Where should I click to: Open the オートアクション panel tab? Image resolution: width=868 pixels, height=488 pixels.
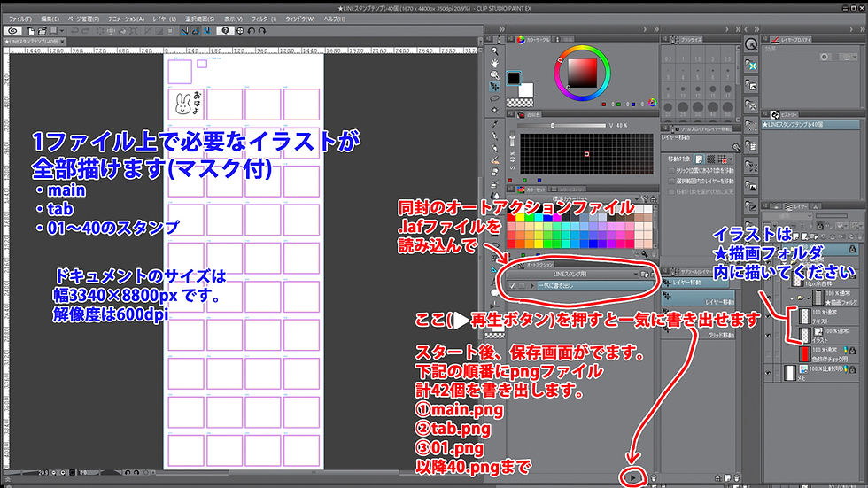pos(539,265)
